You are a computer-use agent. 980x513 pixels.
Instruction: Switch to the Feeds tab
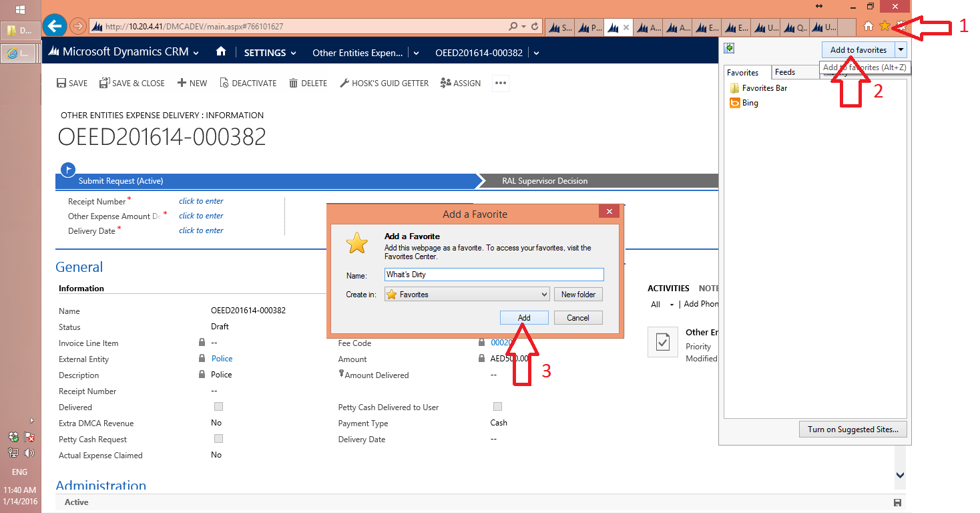pyautogui.click(x=785, y=72)
